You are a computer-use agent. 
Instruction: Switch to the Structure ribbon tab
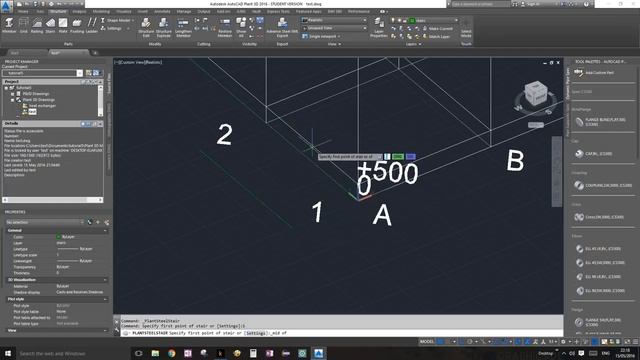[x=58, y=11]
